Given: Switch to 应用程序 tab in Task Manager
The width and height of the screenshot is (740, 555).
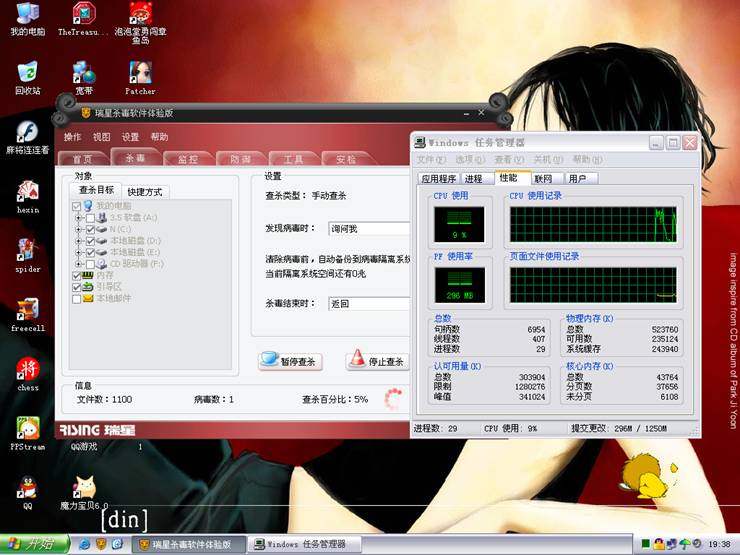Looking at the screenshot, I should tap(438, 179).
